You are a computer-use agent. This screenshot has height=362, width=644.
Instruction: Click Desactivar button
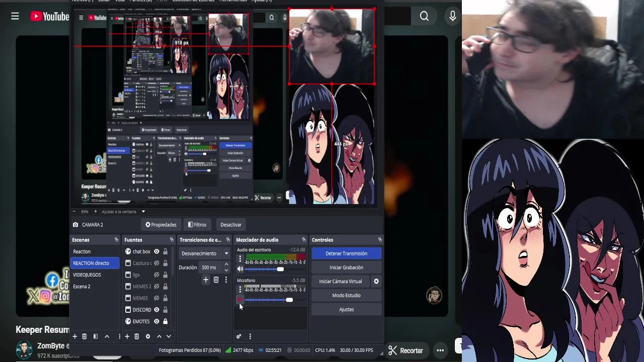pyautogui.click(x=231, y=225)
